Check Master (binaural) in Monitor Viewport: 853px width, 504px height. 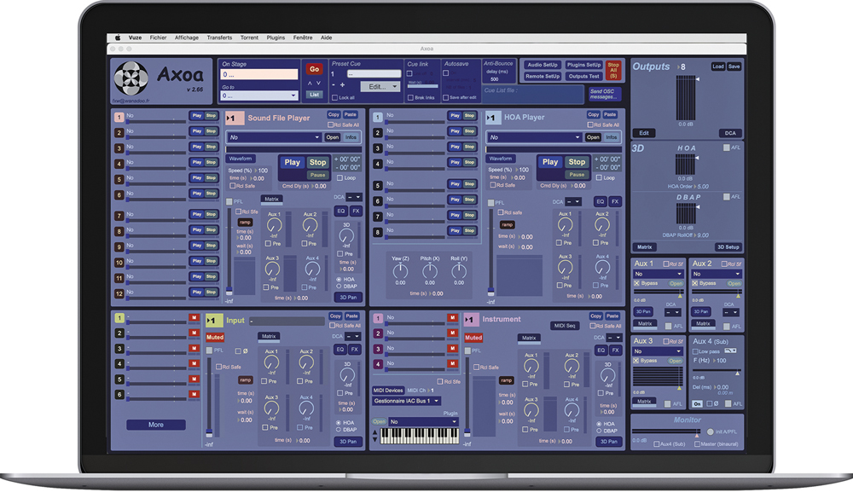coord(697,444)
